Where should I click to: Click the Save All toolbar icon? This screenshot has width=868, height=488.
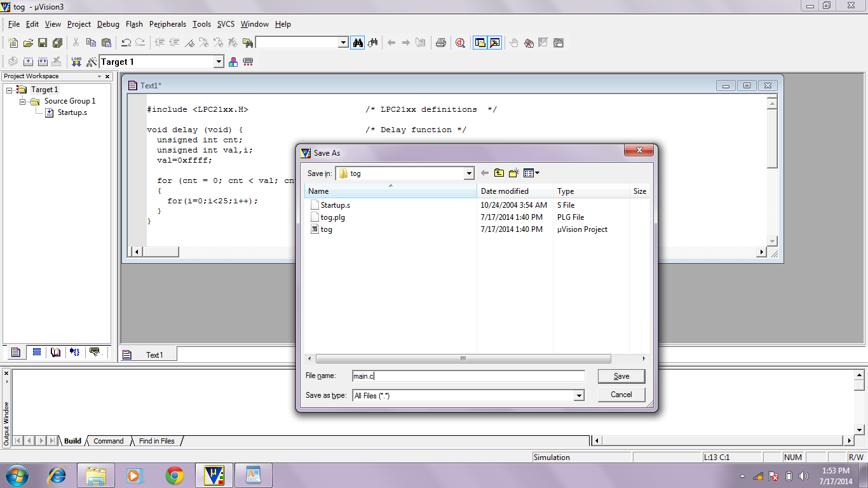point(57,43)
